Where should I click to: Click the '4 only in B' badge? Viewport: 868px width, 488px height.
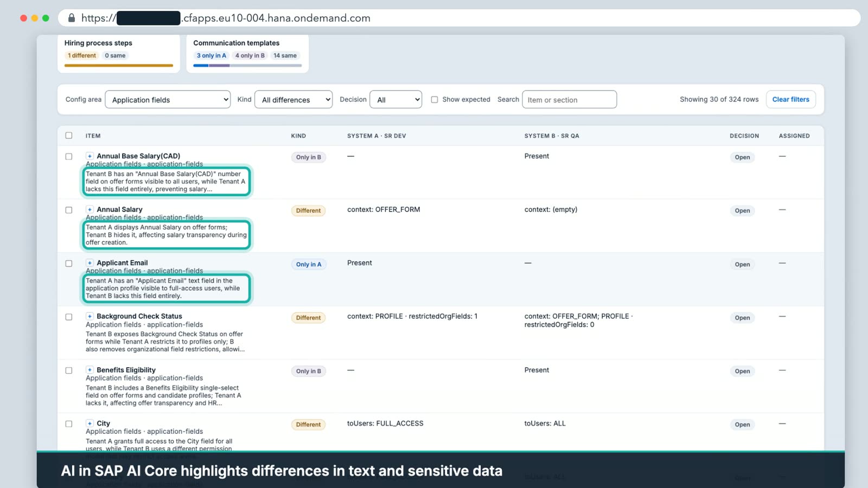pos(250,56)
